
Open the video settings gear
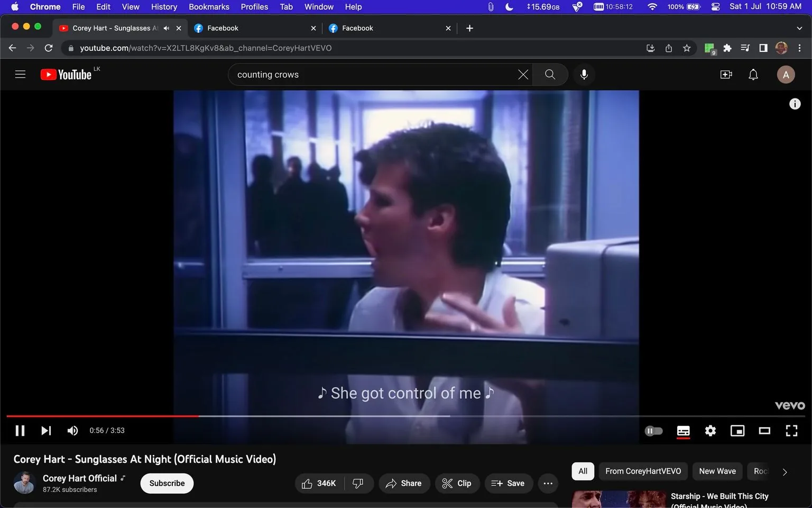coord(710,430)
